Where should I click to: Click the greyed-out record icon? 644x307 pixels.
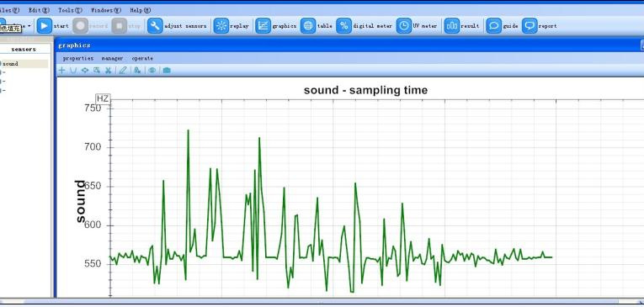coord(80,26)
